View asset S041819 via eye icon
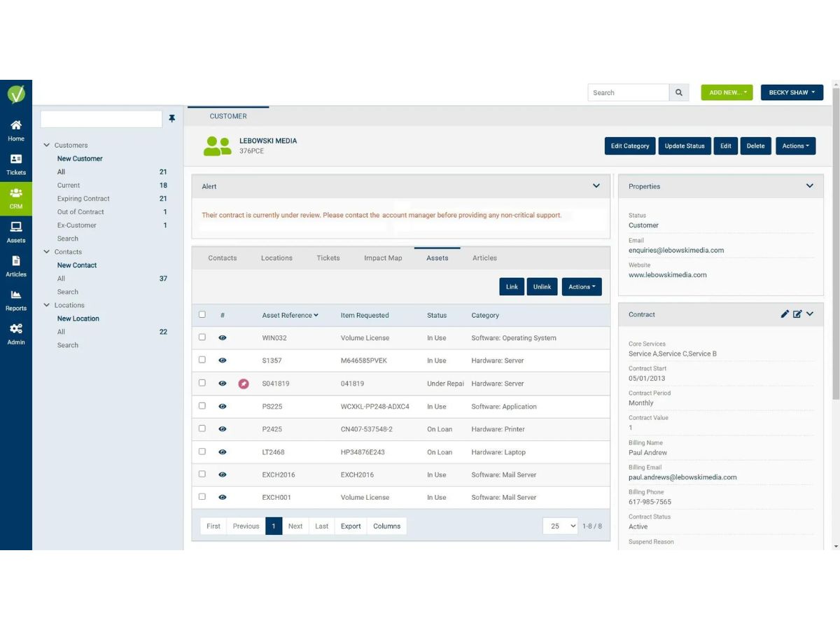The width and height of the screenshot is (840, 630). [223, 384]
